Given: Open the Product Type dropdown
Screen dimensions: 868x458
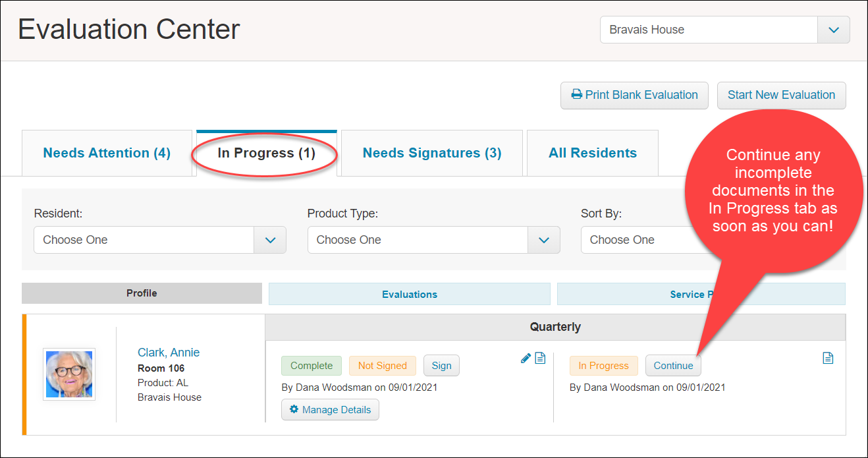Looking at the screenshot, I should click(x=433, y=240).
